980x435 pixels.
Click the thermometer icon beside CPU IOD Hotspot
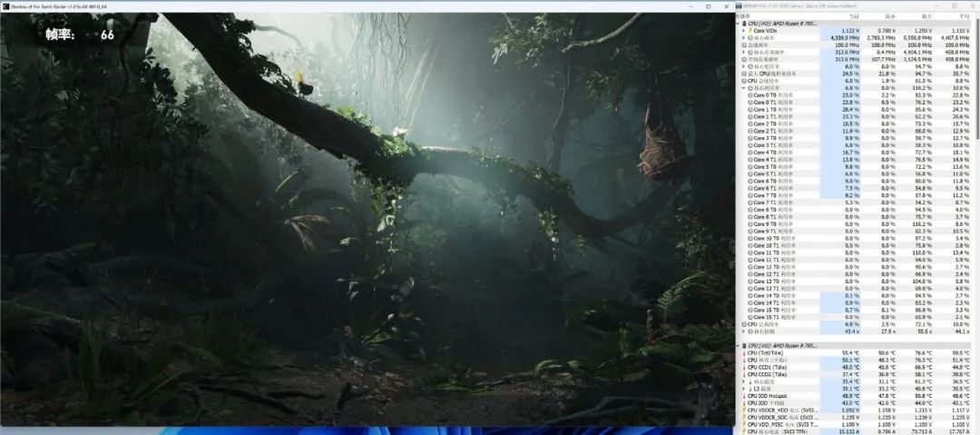click(x=744, y=396)
